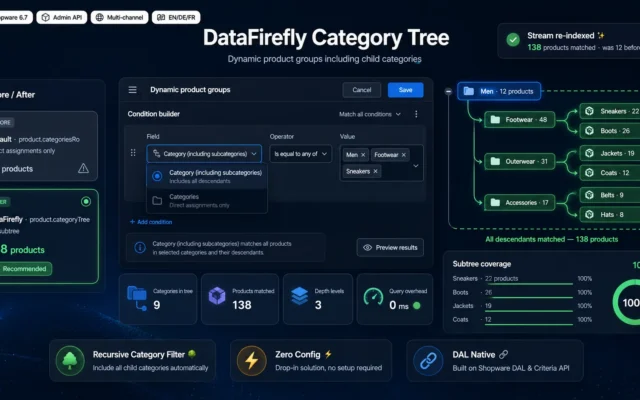This screenshot has height=400, width=640.
Task: Remove the Men value tag
Action: tap(363, 155)
